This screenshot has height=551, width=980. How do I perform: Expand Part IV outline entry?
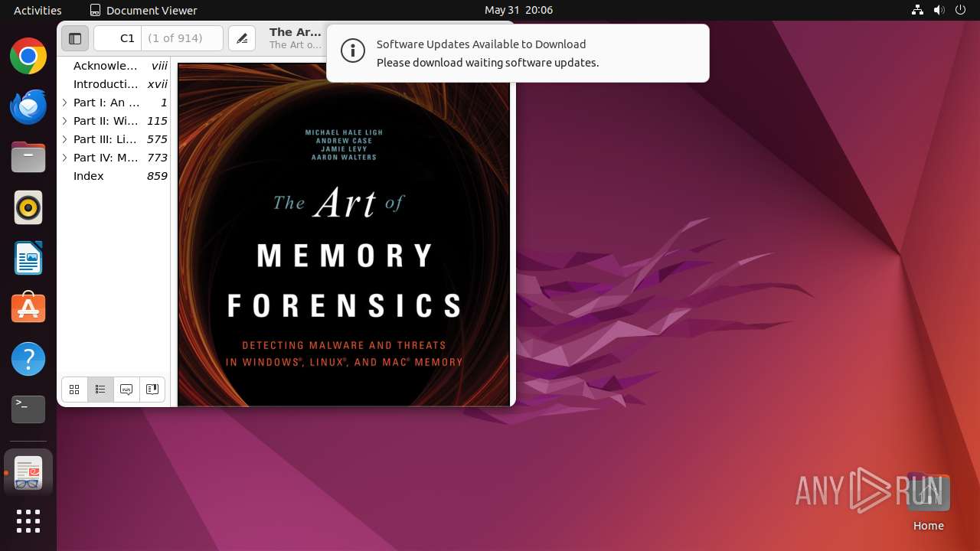(x=65, y=158)
